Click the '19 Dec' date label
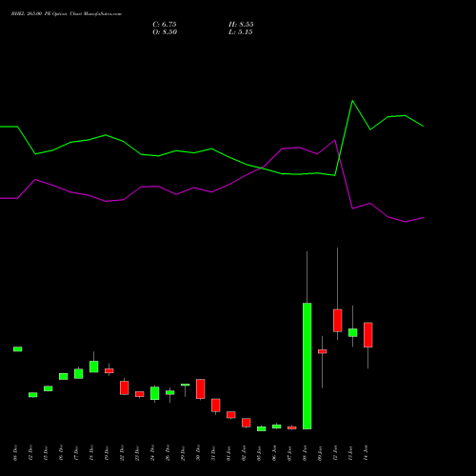The image size is (476, 476). (x=107, y=453)
